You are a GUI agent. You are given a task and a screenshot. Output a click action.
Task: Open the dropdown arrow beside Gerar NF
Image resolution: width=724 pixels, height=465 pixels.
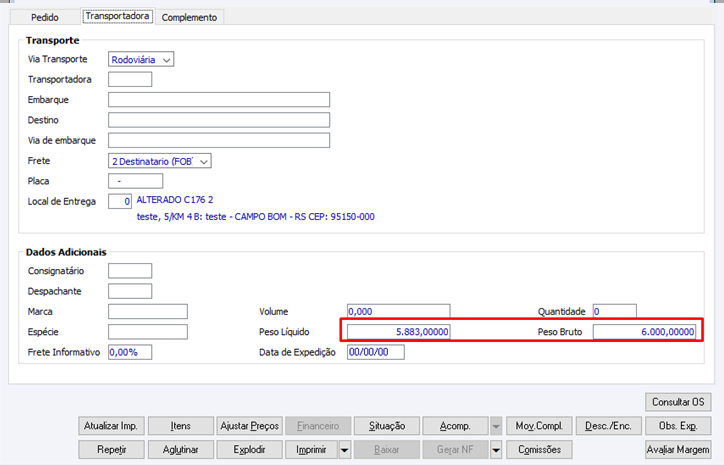pos(495,449)
